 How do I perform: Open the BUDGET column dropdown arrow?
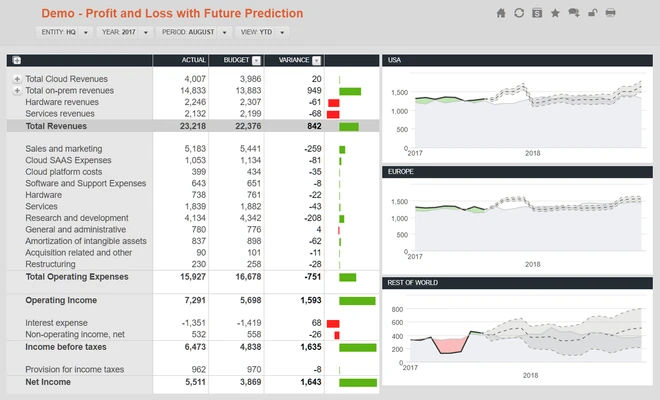(256, 61)
